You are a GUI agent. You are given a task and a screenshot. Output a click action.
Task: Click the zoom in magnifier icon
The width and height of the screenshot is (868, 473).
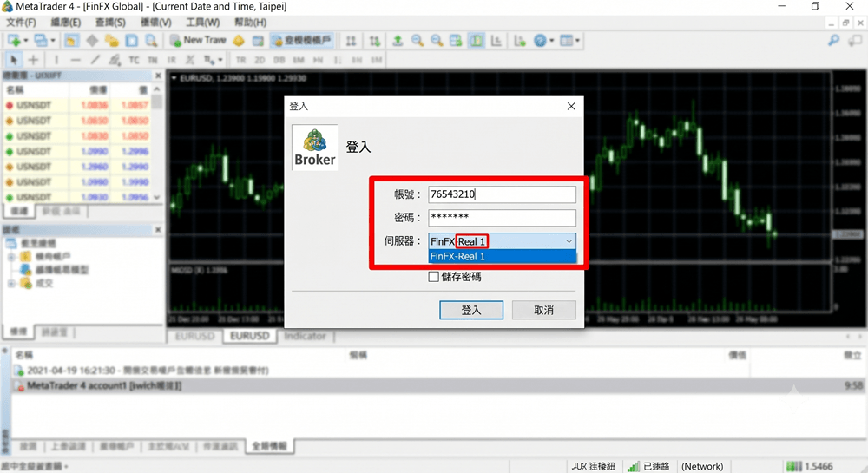(418, 41)
